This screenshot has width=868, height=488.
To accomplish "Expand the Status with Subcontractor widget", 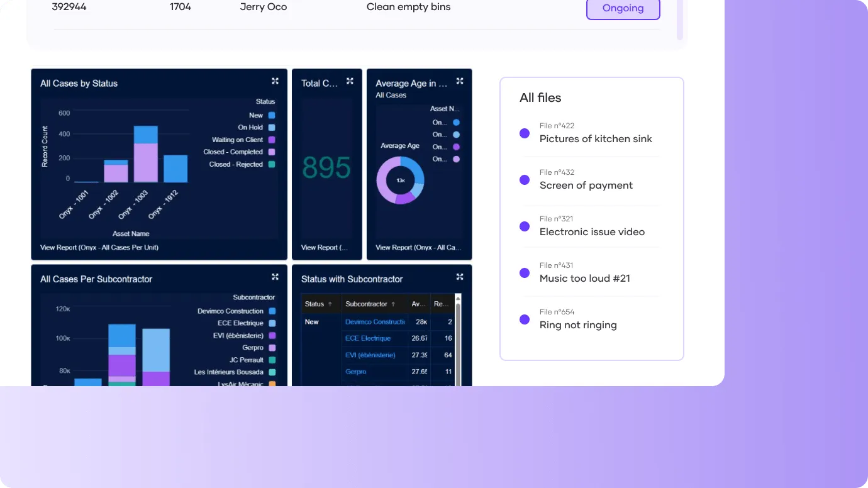I will (x=460, y=276).
